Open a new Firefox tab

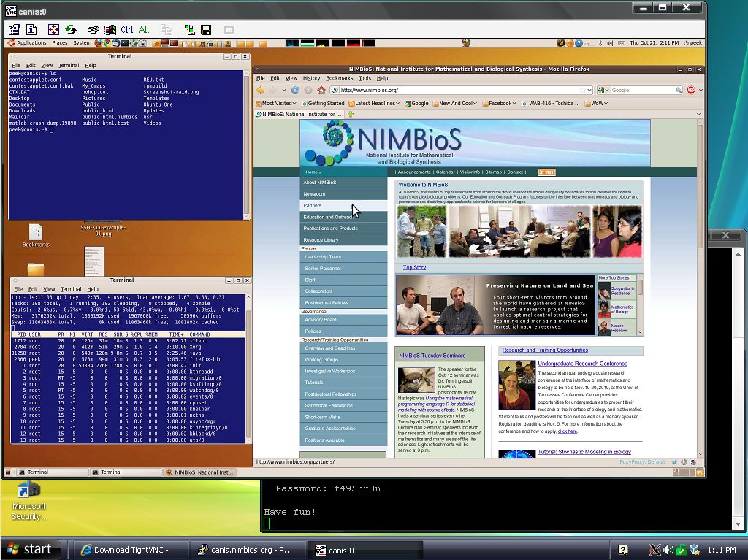click(351, 115)
